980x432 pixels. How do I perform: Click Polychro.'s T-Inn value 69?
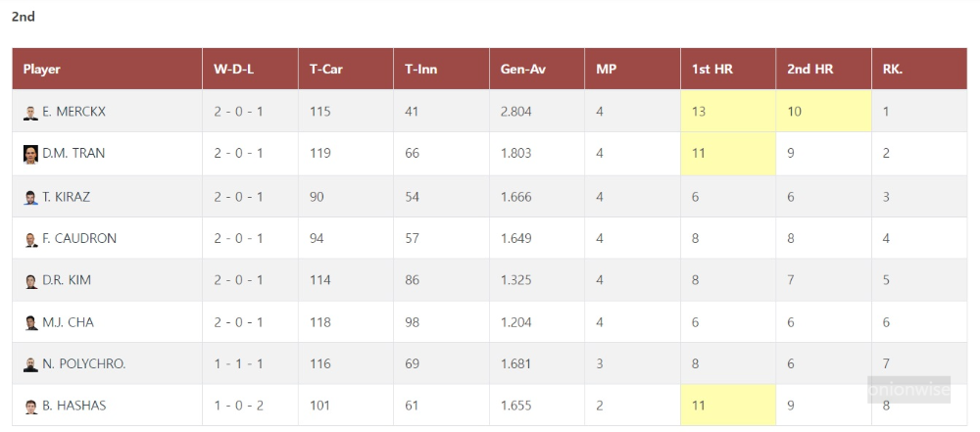click(x=412, y=363)
